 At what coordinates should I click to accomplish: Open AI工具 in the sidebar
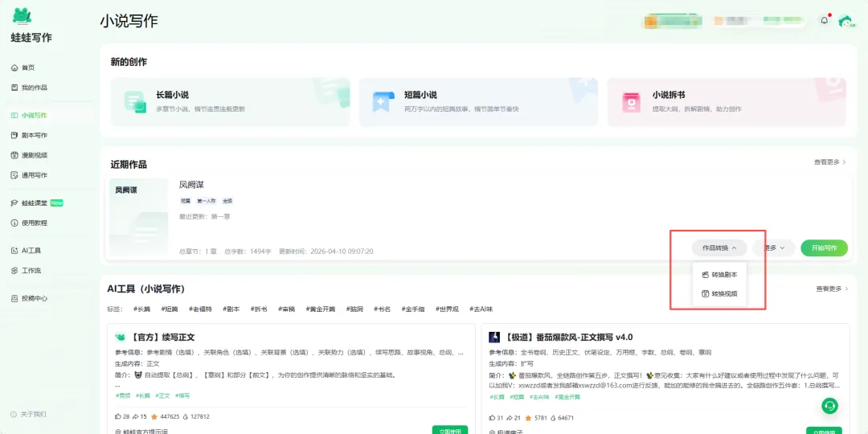(26, 250)
